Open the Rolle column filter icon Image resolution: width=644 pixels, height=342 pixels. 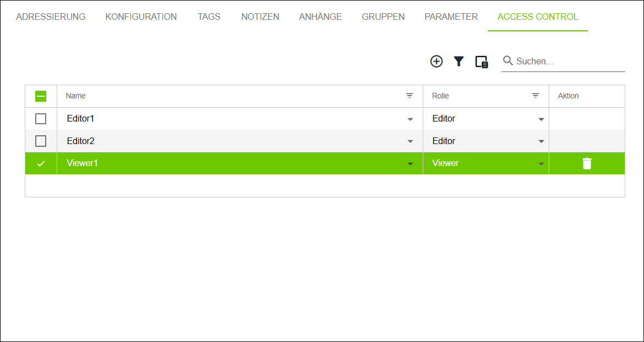pos(536,96)
